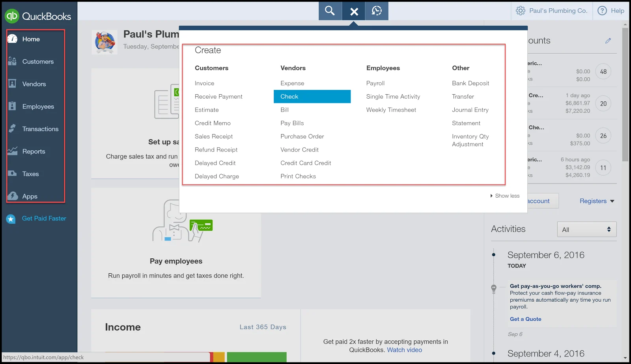Select Credit Card Credit entry
This screenshot has width=631, height=364.
click(x=306, y=163)
